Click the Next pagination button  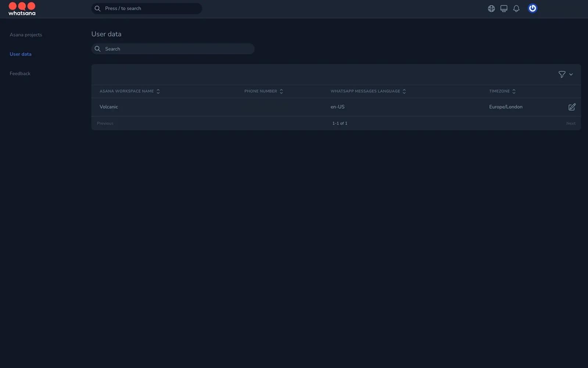[570, 123]
